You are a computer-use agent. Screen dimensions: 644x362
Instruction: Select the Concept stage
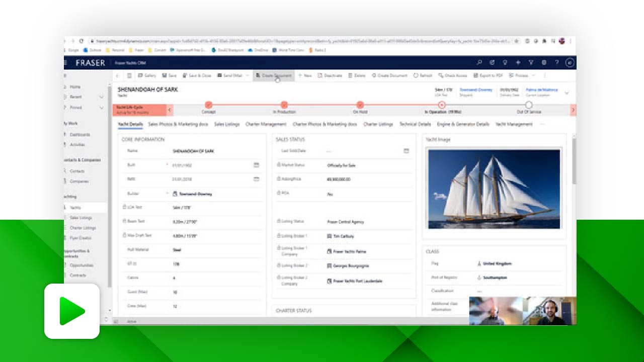click(208, 105)
